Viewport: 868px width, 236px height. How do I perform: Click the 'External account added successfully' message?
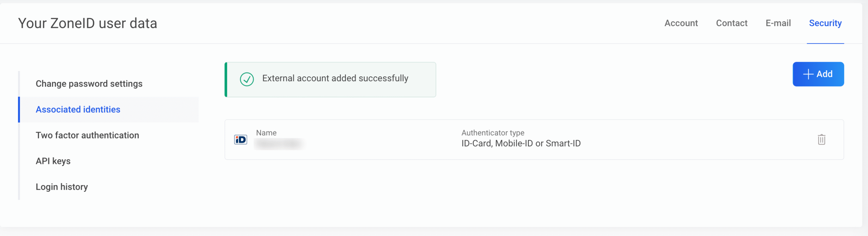pyautogui.click(x=335, y=78)
